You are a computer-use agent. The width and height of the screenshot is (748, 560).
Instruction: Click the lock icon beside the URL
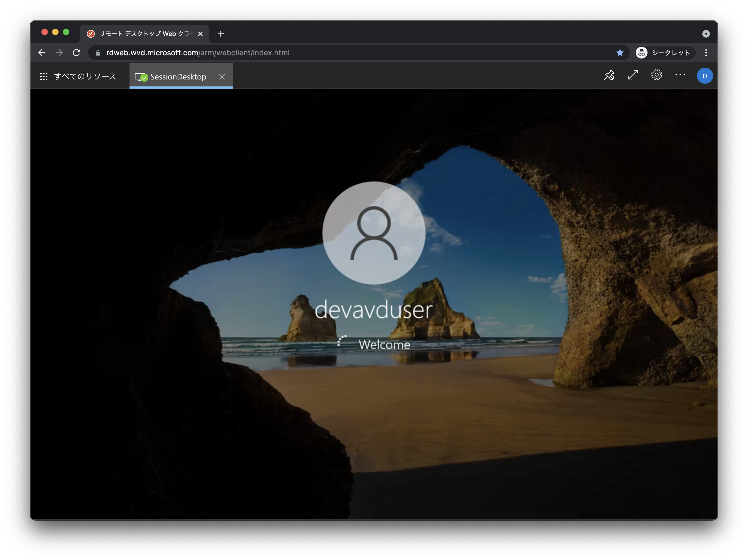(98, 53)
